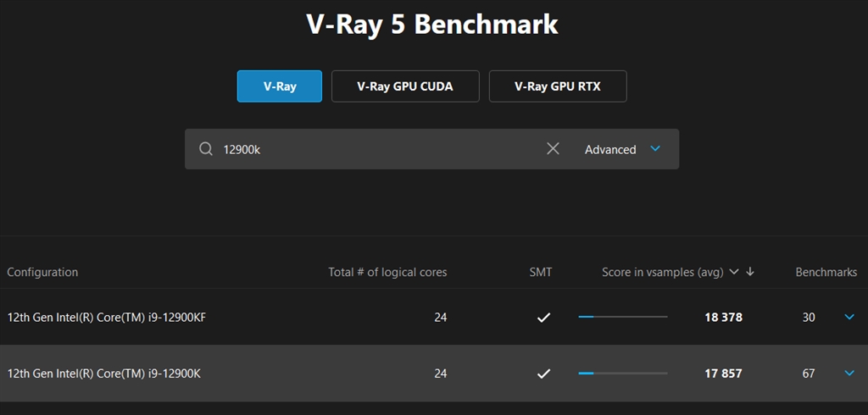868x415 pixels.
Task: Click the search magnifier icon
Action: [x=206, y=149]
